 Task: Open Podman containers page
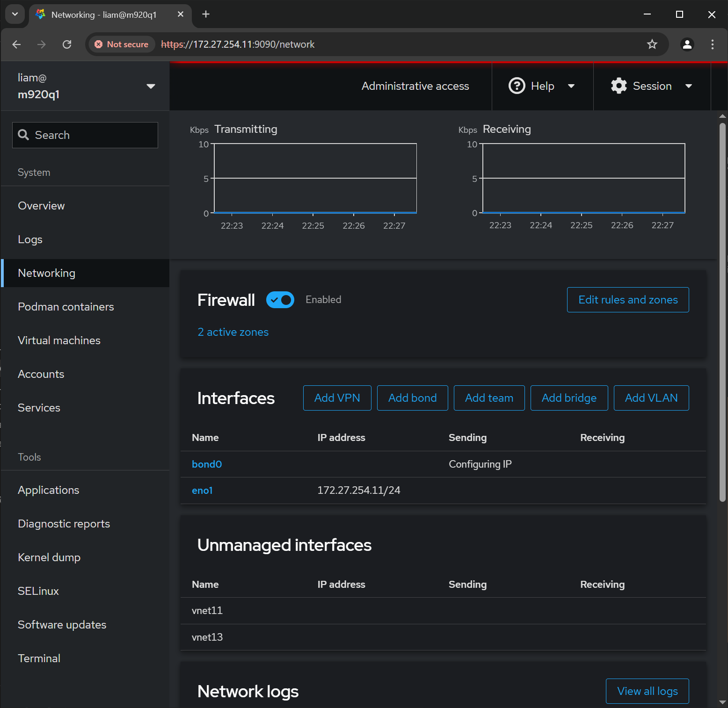click(85, 307)
